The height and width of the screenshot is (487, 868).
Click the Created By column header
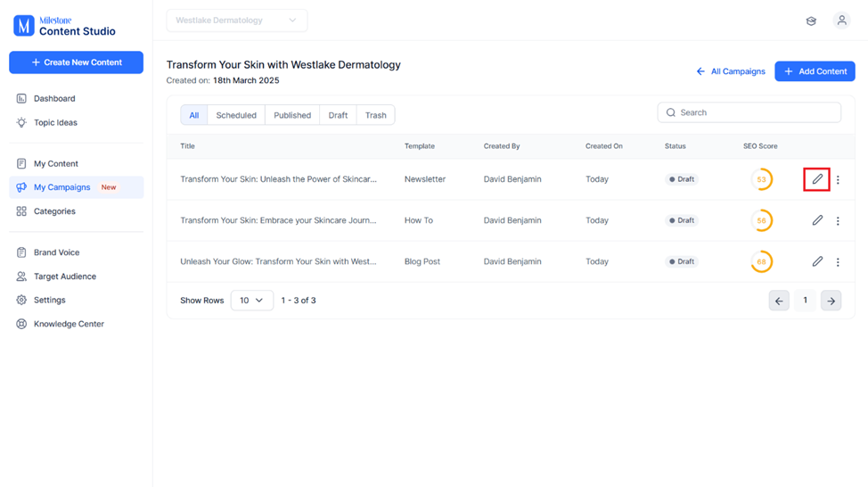tap(502, 146)
